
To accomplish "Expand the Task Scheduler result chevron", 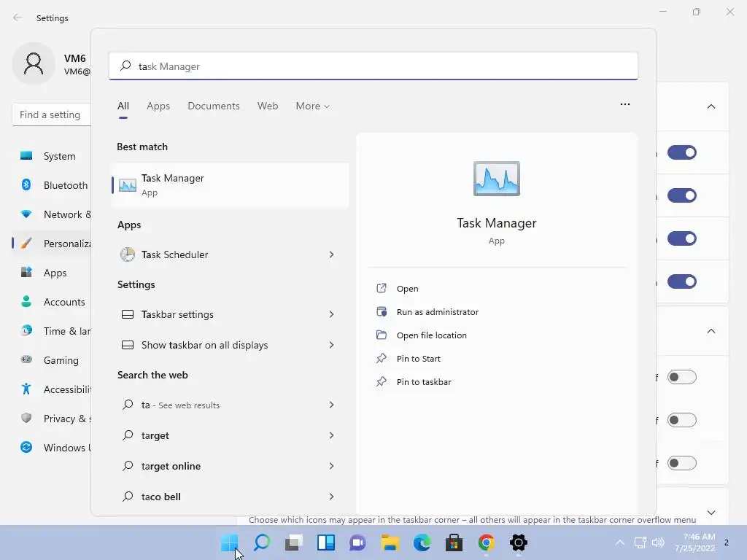I will tap(332, 254).
